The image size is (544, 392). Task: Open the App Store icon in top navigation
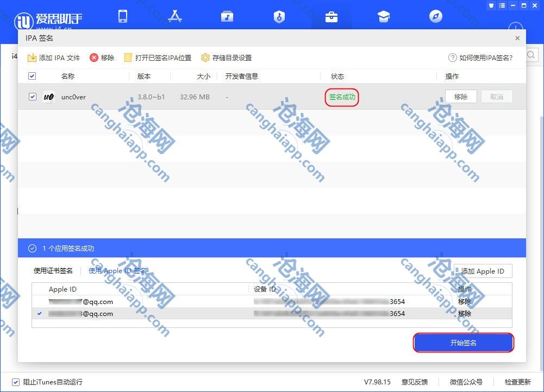(x=174, y=16)
